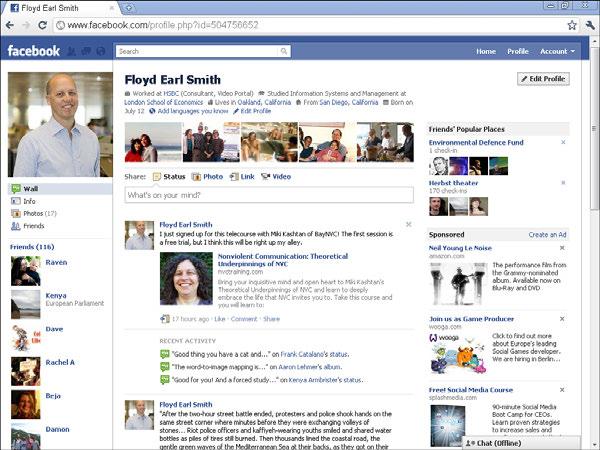The width and height of the screenshot is (600, 450).
Task: Open friend Damon's profile
Action: (x=57, y=429)
